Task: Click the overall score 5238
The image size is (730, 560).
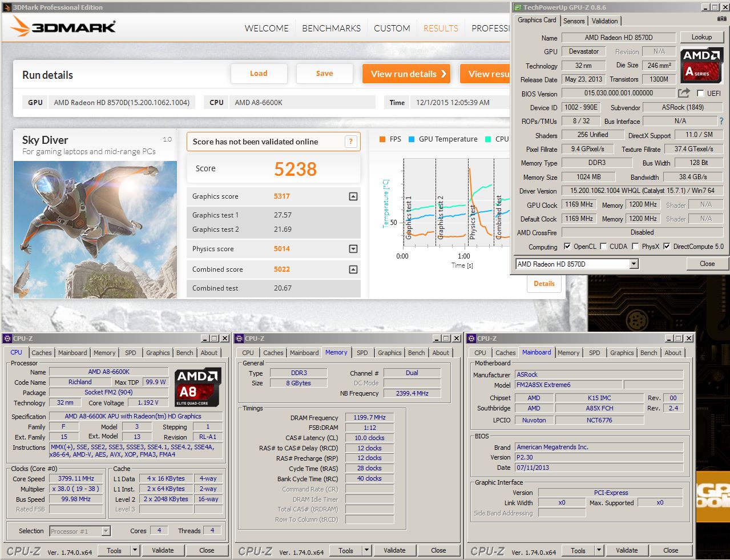Action: coord(295,169)
